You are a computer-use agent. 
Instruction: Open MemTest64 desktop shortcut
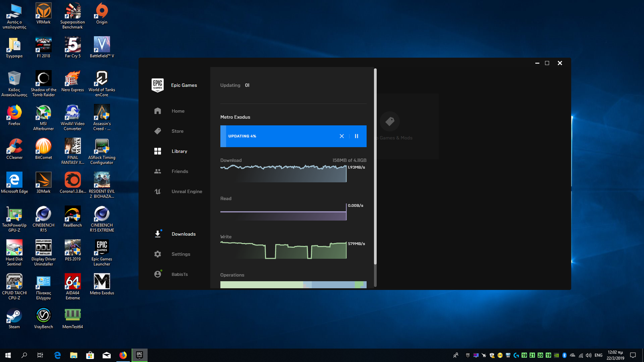click(72, 318)
